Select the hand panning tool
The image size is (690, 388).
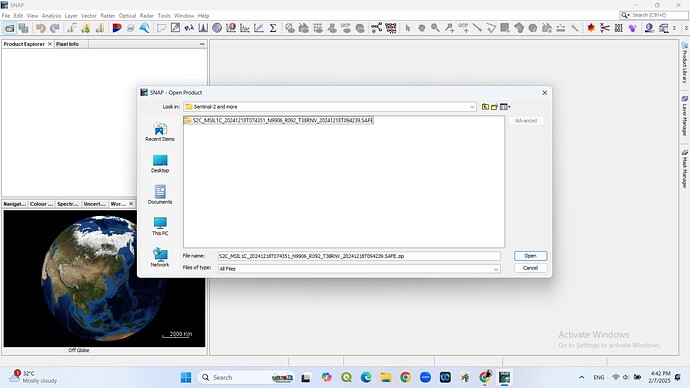(422, 28)
